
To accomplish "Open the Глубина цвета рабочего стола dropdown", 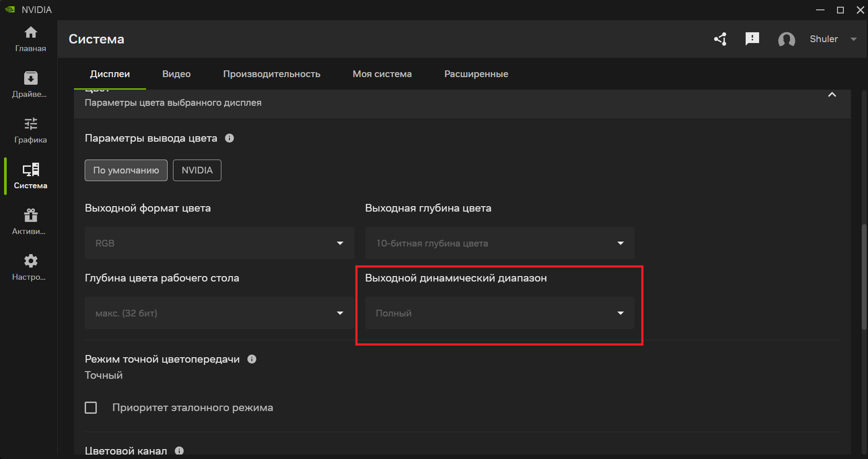I will point(220,313).
